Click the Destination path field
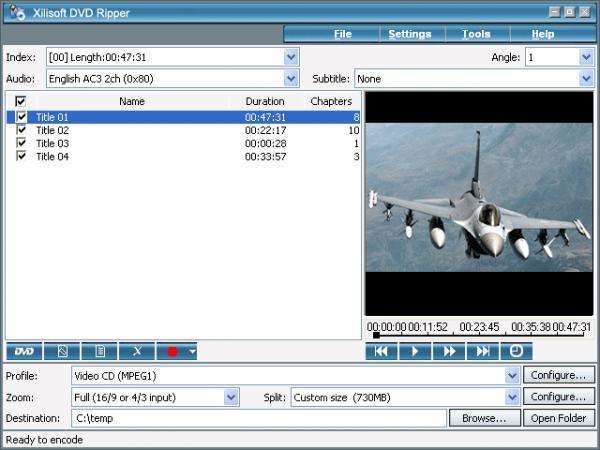 click(259, 418)
